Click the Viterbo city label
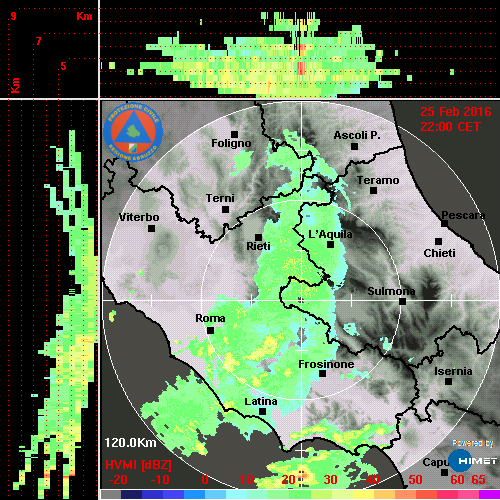 [139, 217]
